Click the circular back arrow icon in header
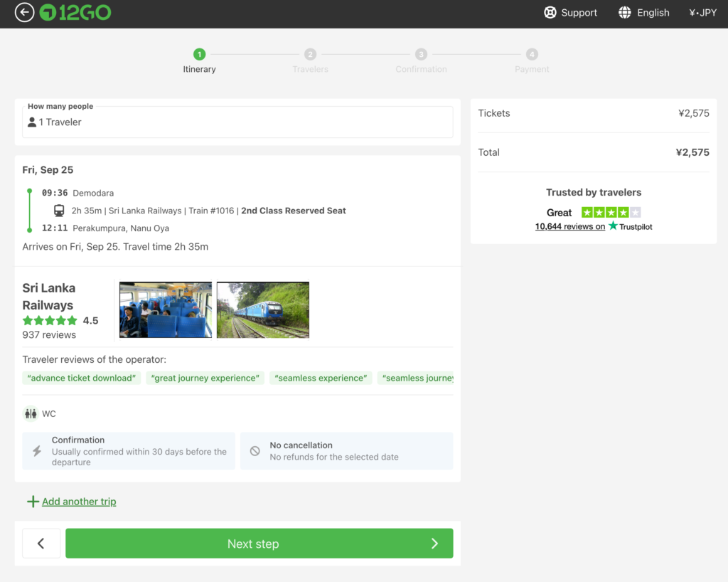The height and width of the screenshot is (582, 728). pyautogui.click(x=24, y=13)
